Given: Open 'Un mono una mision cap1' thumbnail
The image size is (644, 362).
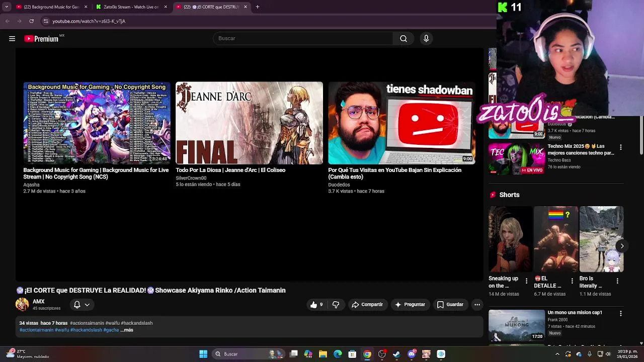Looking at the screenshot, I should (x=516, y=325).
